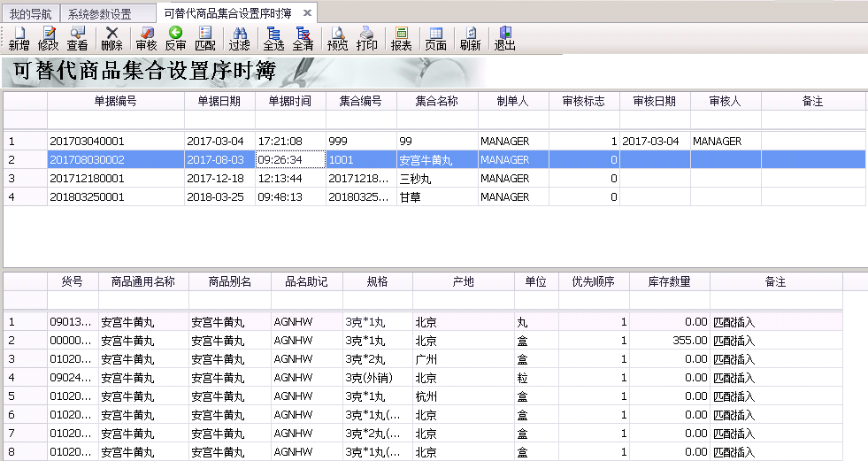
Task: Click set number cell 999
Action: click(361, 141)
